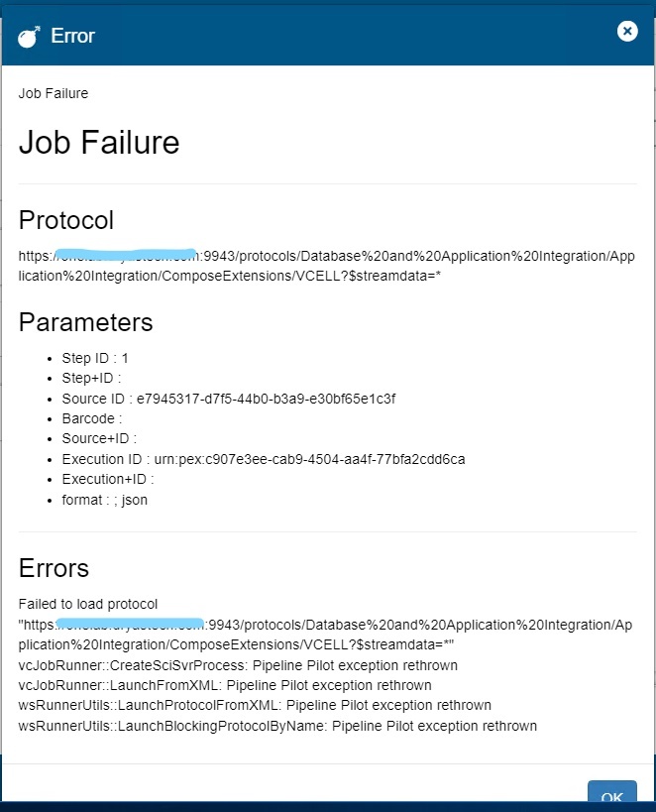Click the vcJobRunner::CreateSciSvrProcess error line
This screenshot has height=812, width=656.
coord(238,665)
